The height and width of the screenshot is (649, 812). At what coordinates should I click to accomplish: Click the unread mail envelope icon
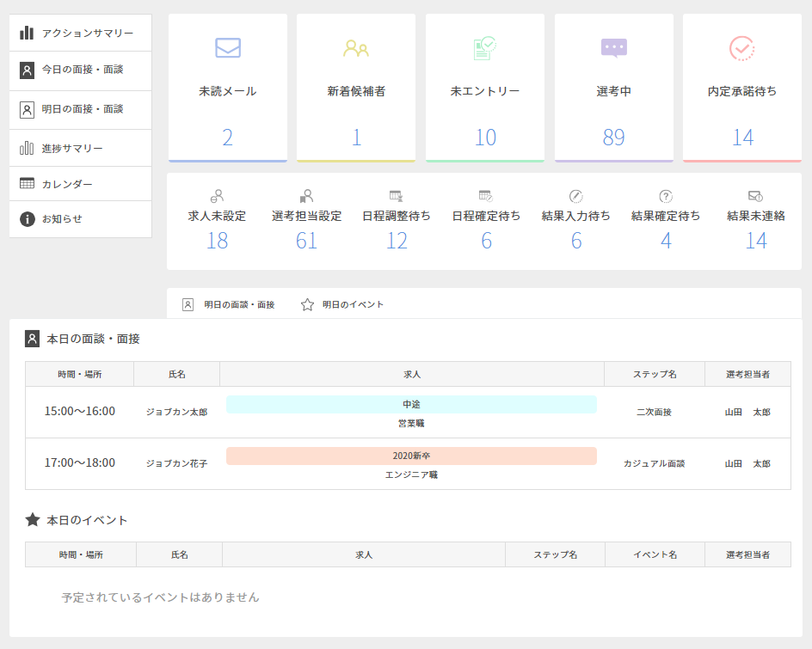click(x=228, y=48)
